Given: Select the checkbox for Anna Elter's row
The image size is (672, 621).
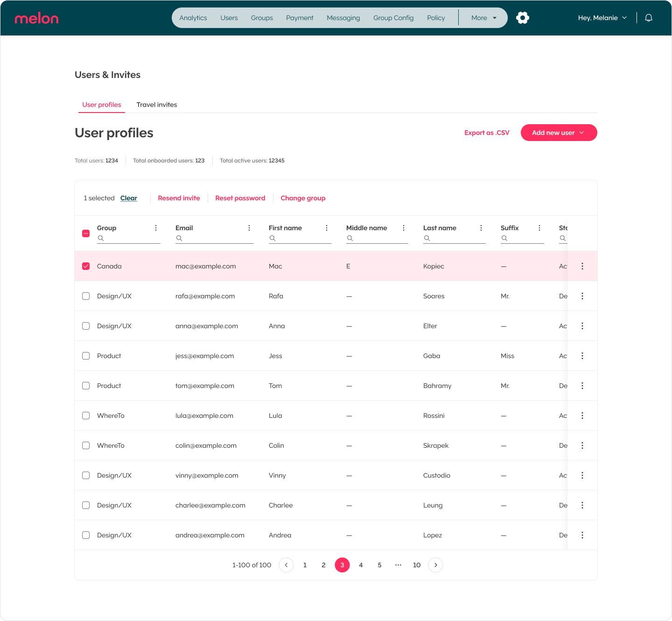Looking at the screenshot, I should [86, 326].
